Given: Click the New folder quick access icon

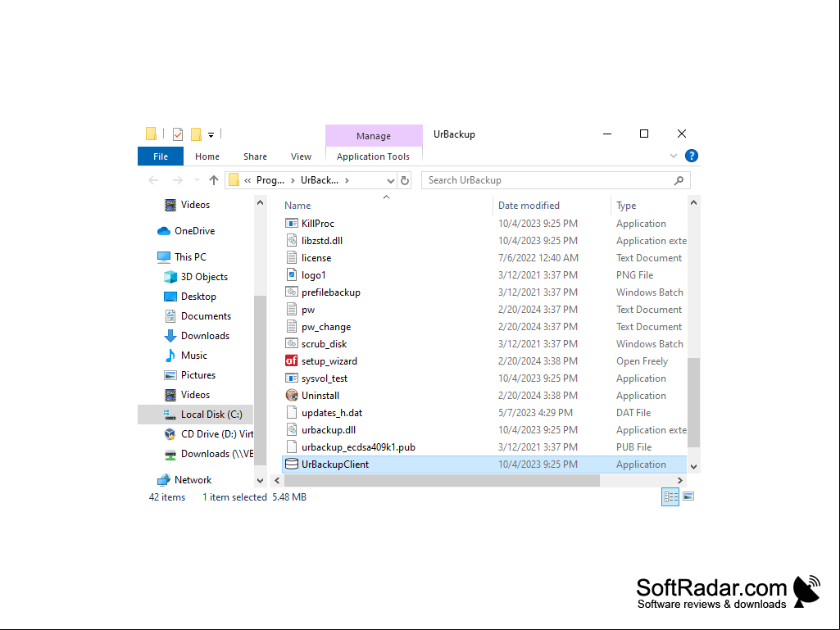Looking at the screenshot, I should (196, 134).
